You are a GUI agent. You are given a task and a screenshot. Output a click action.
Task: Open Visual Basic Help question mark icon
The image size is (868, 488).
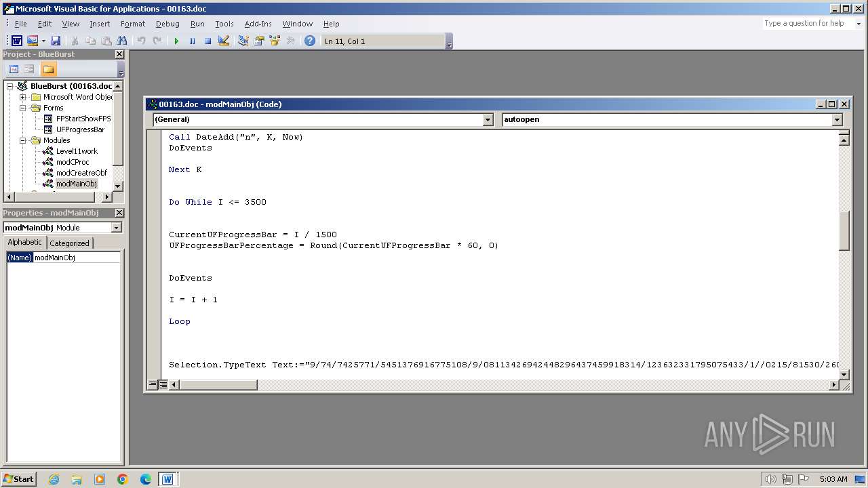coord(310,41)
